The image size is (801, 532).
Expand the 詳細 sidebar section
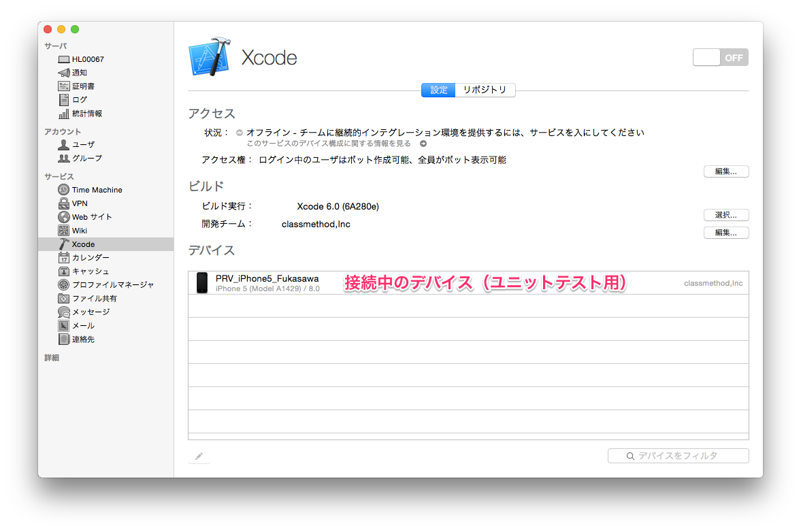pos(52,358)
